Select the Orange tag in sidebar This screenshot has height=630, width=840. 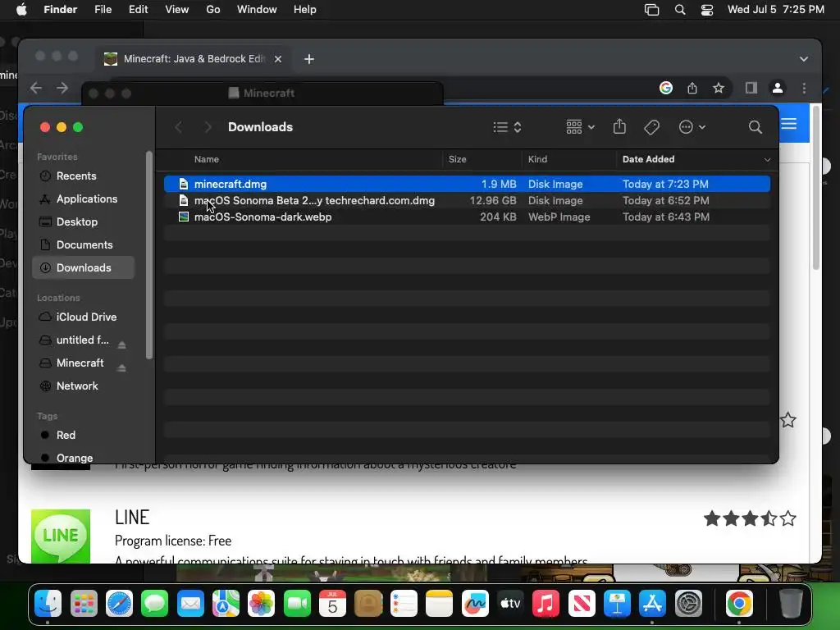[x=84, y=458]
